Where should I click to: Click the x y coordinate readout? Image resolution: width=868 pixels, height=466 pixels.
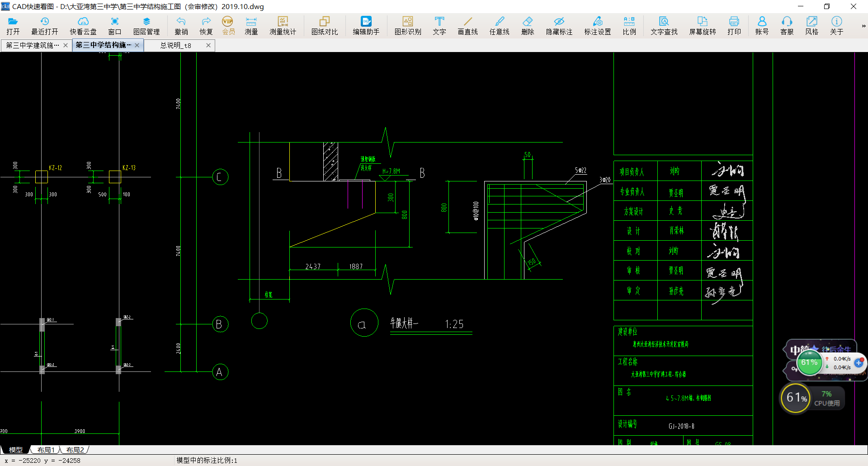42,461
